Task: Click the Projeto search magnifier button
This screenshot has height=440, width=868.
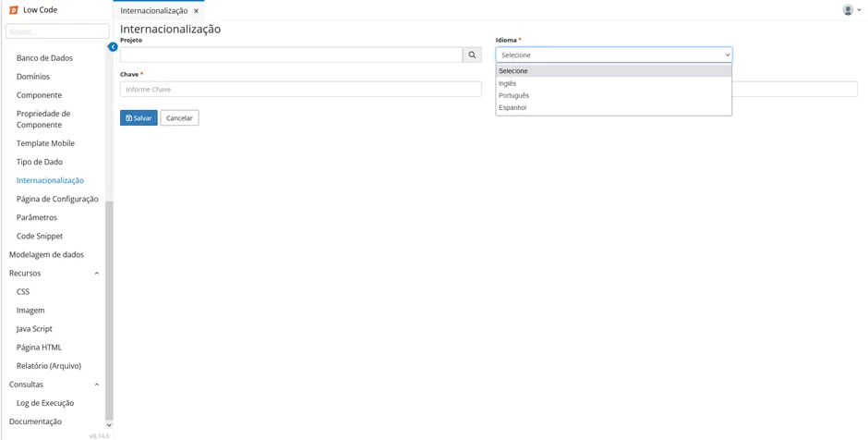Action: pyautogui.click(x=472, y=55)
